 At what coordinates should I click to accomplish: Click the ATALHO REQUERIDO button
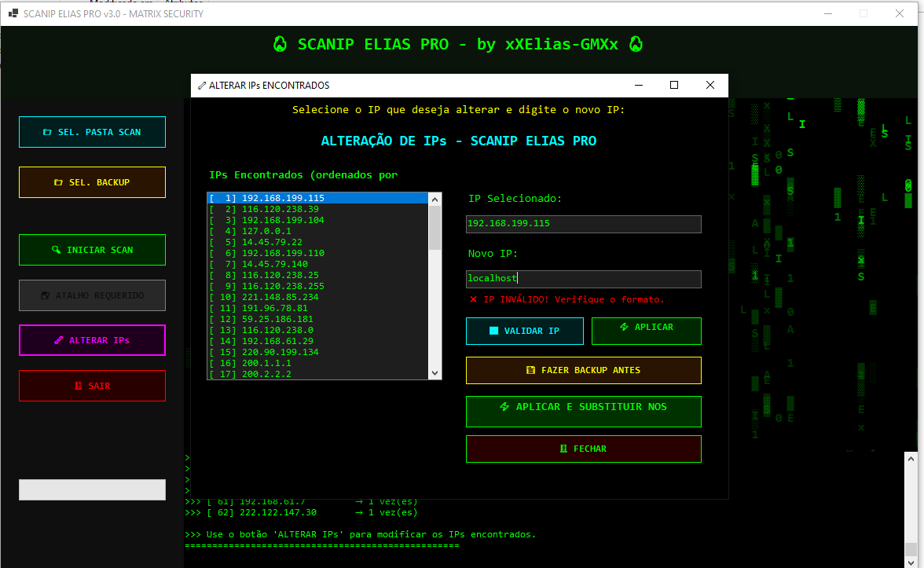click(x=92, y=295)
